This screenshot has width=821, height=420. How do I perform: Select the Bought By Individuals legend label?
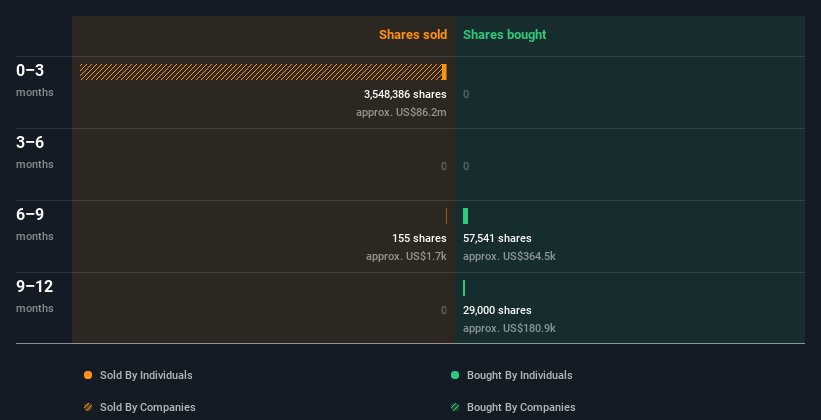[519, 375]
